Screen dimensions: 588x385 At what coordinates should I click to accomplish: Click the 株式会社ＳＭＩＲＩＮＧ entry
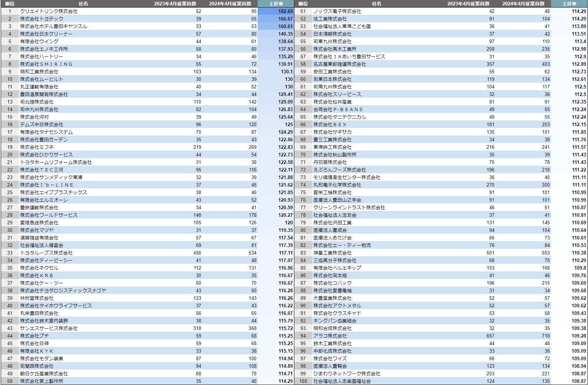[x=46, y=64]
